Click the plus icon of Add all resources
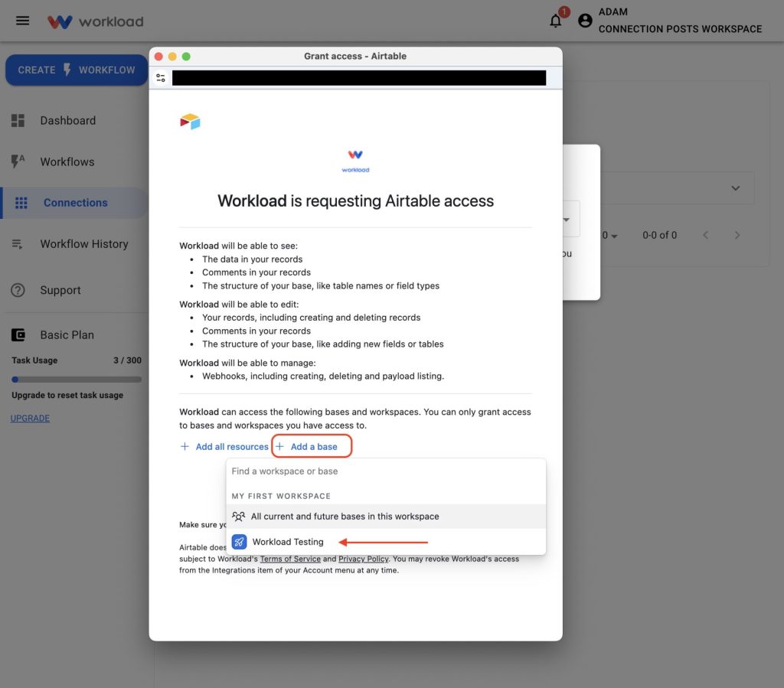784x688 pixels. (x=185, y=446)
